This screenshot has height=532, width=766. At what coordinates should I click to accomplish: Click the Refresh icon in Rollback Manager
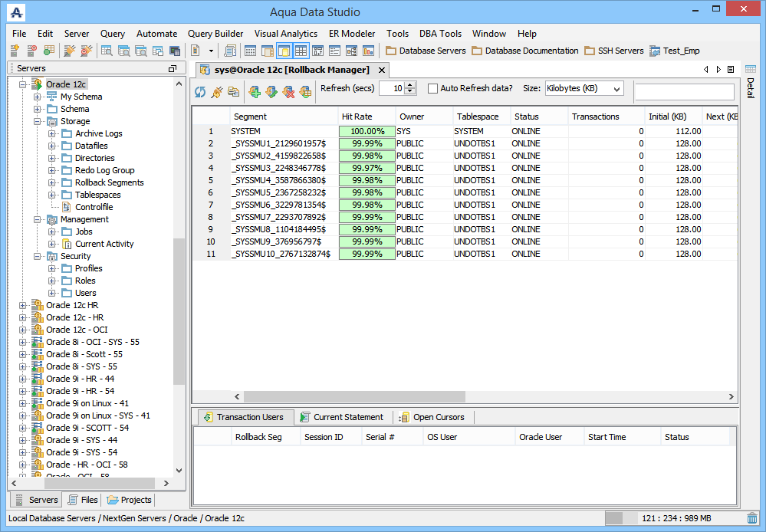[x=200, y=91]
